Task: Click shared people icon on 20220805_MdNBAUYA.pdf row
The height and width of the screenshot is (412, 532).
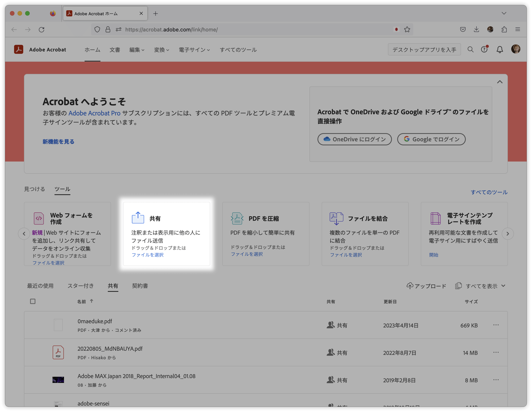Action: click(x=331, y=352)
